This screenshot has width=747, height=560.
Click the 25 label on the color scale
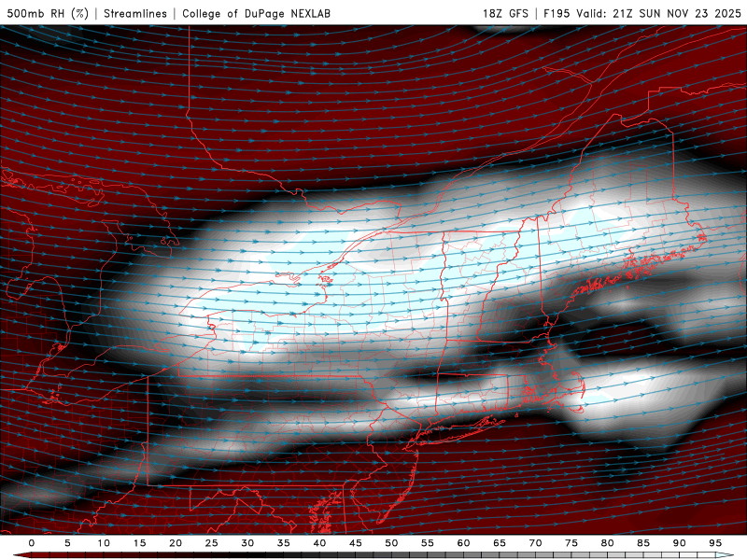click(x=212, y=543)
